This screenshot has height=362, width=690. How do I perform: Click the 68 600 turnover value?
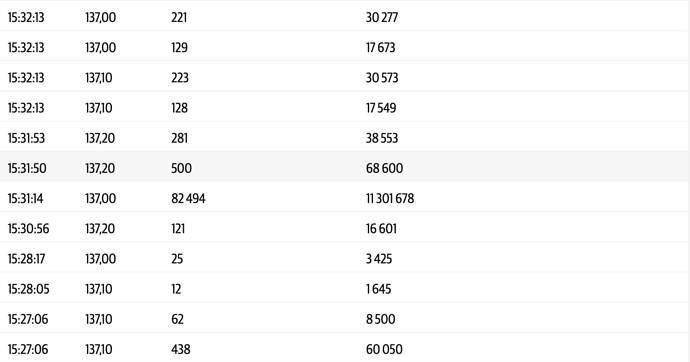(x=384, y=168)
